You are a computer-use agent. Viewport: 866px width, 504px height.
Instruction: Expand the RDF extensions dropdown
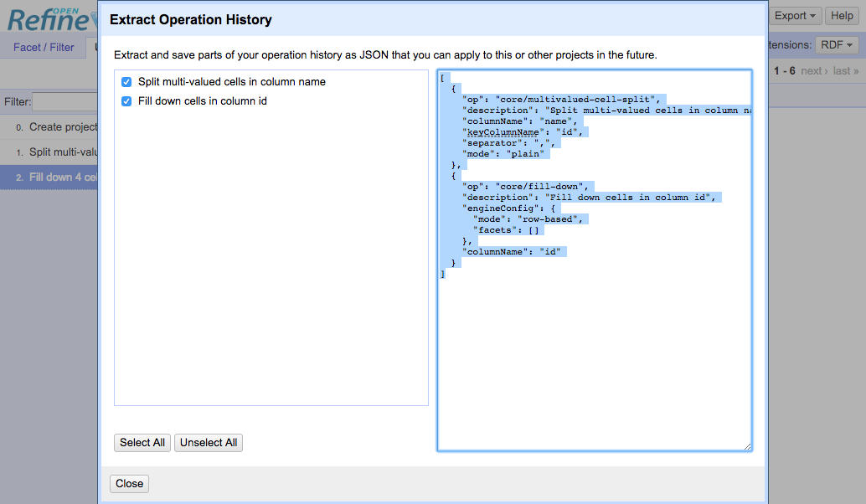pos(836,44)
